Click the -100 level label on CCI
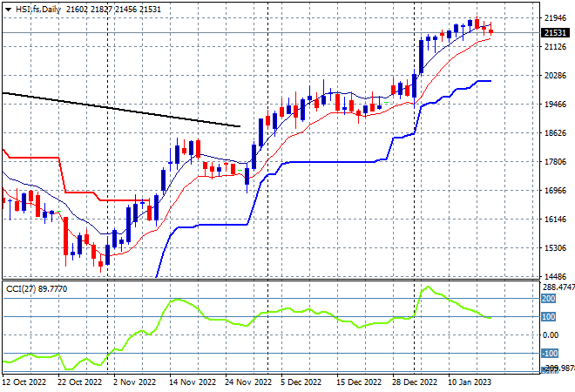The image size is (575, 392). pos(550,353)
